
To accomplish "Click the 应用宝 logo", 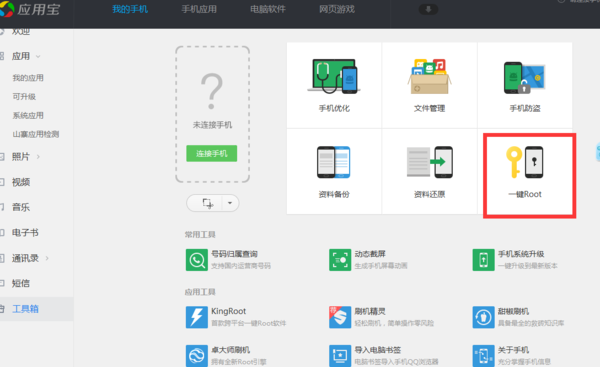I will pos(30,9).
